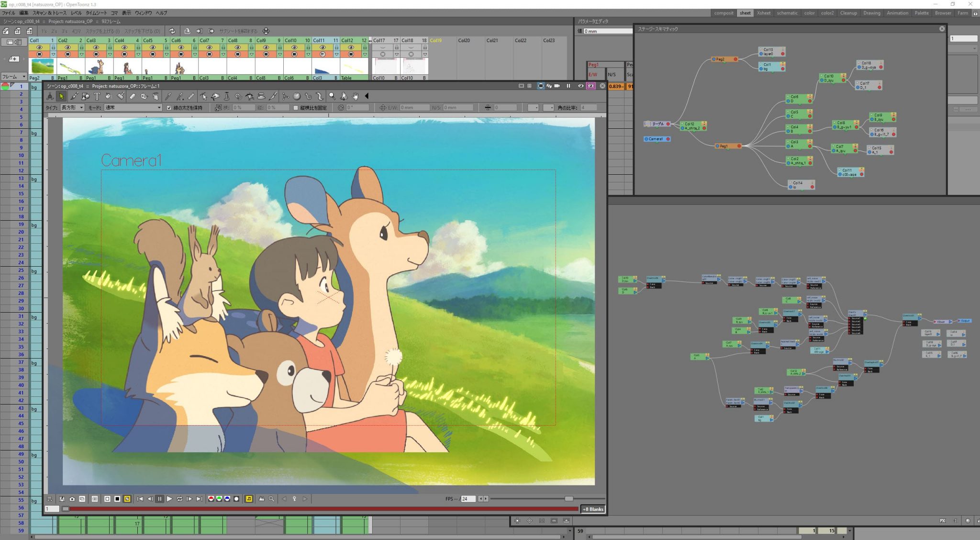This screenshot has width=980, height=540.
Task: Open the タイプ dropdown showing 長方形
Action: click(72, 107)
